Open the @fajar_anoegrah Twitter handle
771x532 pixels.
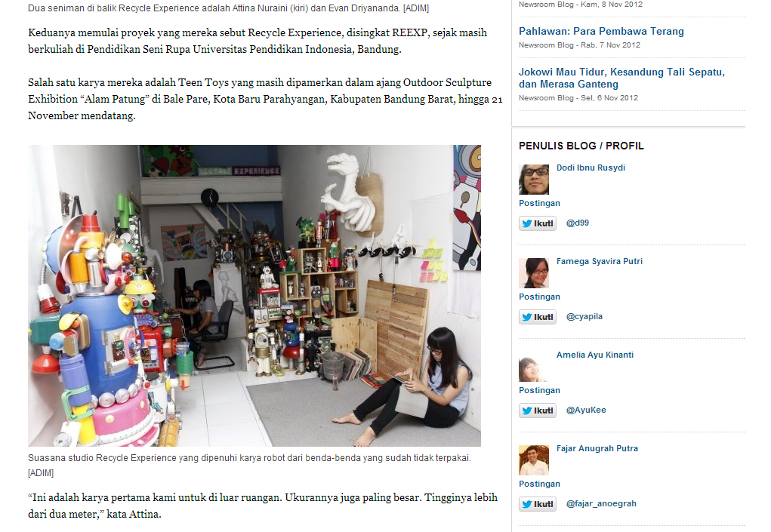point(601,503)
